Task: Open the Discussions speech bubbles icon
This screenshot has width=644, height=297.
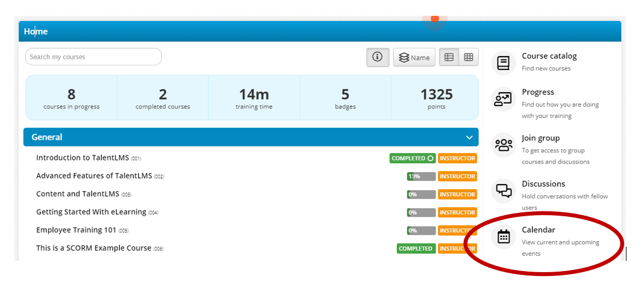Action: point(503,191)
